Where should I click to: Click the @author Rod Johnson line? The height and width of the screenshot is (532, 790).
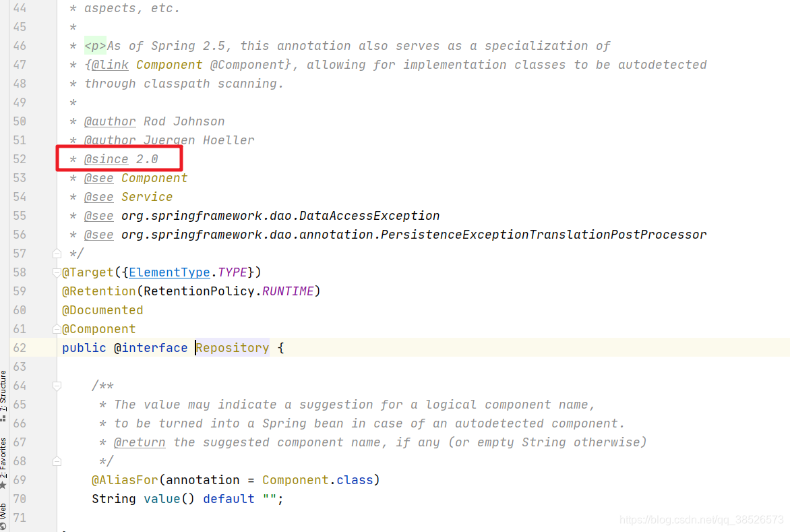[154, 121]
